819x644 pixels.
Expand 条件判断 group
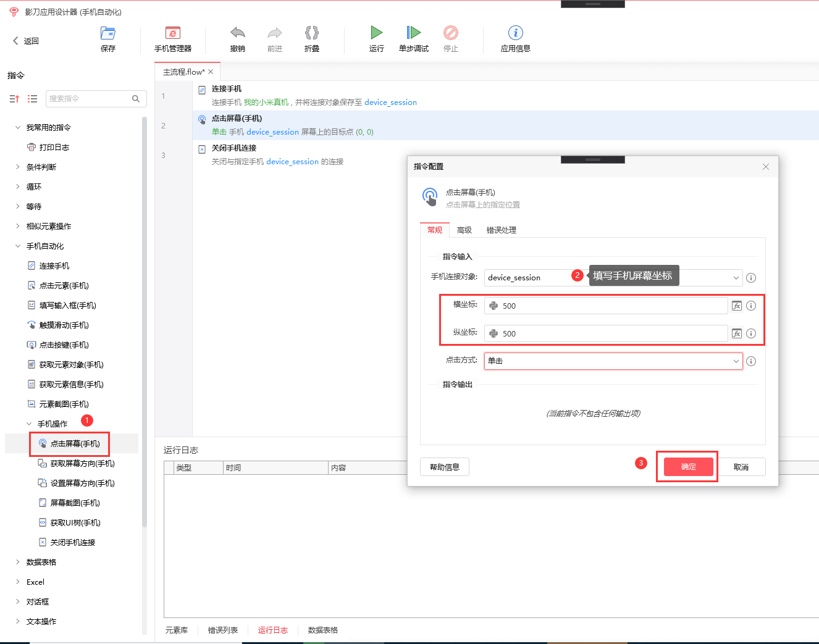coord(18,167)
